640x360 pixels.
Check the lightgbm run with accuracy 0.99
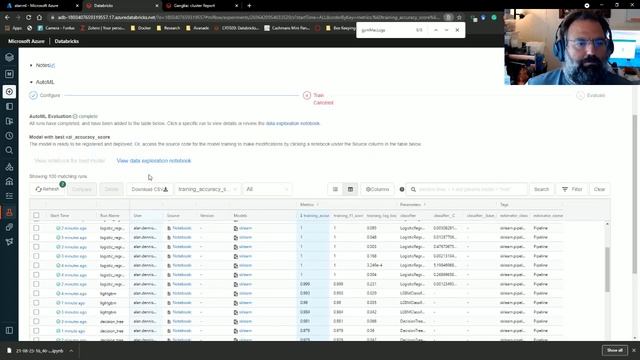pyautogui.click(x=36, y=303)
